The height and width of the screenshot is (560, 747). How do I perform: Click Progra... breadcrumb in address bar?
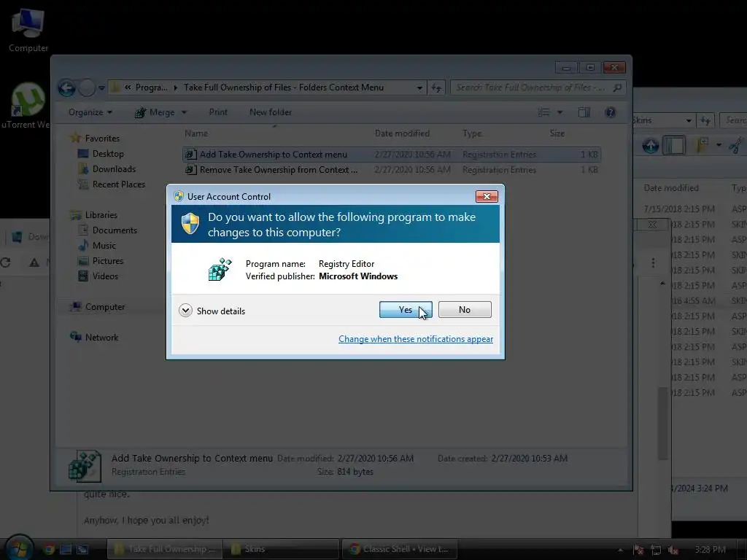pos(151,87)
